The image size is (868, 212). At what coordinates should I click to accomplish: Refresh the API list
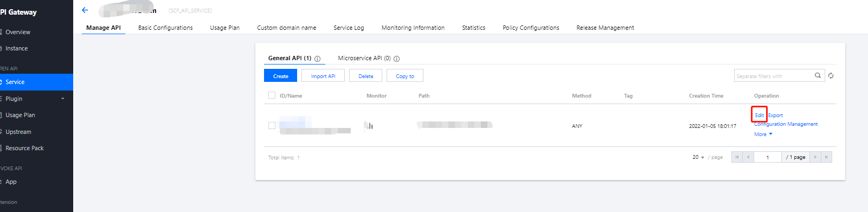[x=831, y=76]
